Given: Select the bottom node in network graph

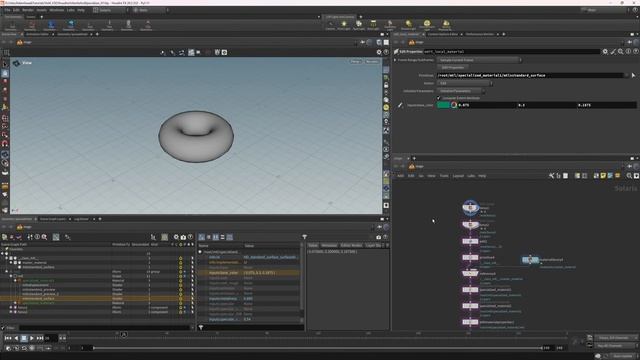Looking at the screenshot, I should pyautogui.click(x=470, y=322).
